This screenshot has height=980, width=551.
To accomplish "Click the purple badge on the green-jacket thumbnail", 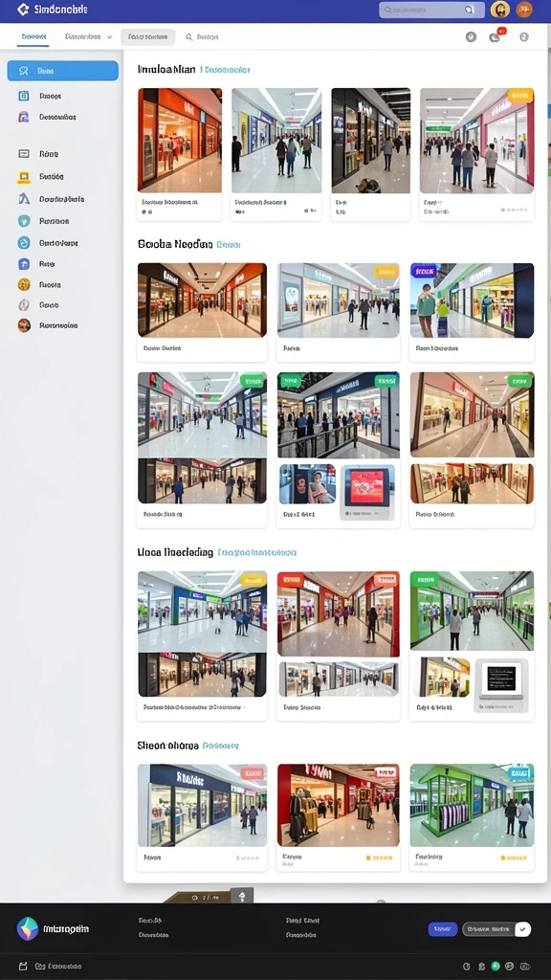I will tap(424, 271).
